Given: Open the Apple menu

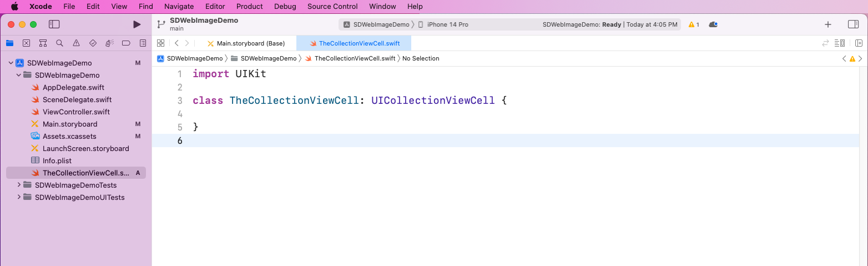Looking at the screenshot, I should (x=15, y=7).
